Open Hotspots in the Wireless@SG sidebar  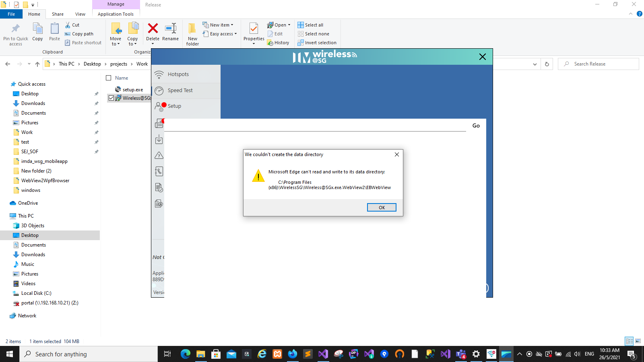coord(186,74)
